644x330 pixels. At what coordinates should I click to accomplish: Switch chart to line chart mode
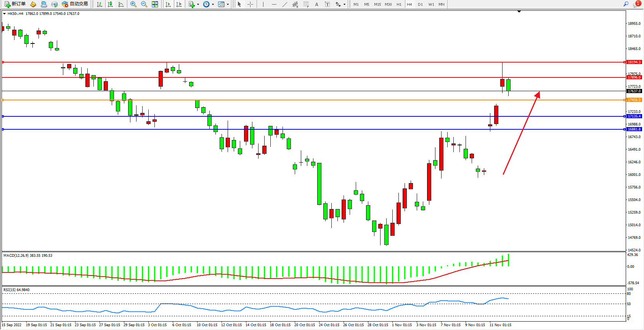coord(121,4)
